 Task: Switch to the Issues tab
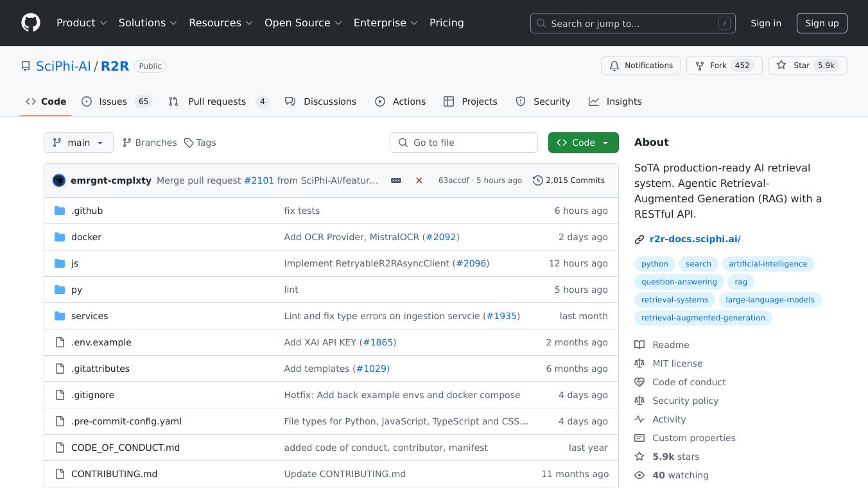pos(116,101)
